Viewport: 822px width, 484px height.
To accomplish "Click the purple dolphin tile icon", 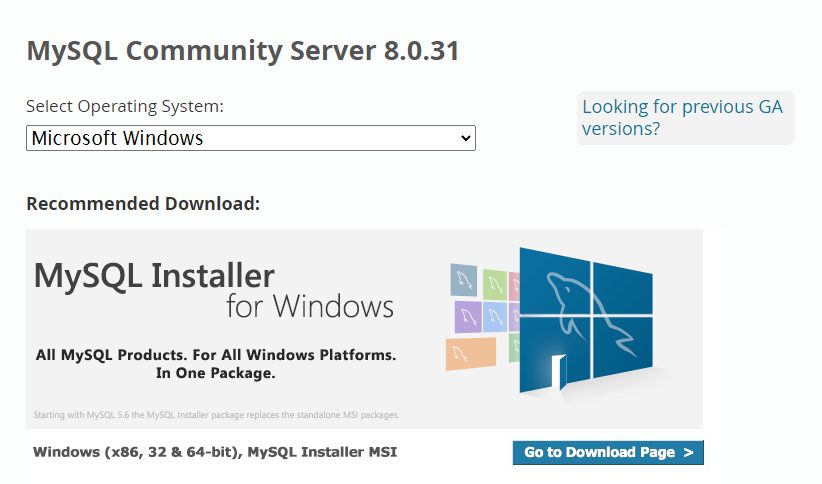I will (x=468, y=317).
